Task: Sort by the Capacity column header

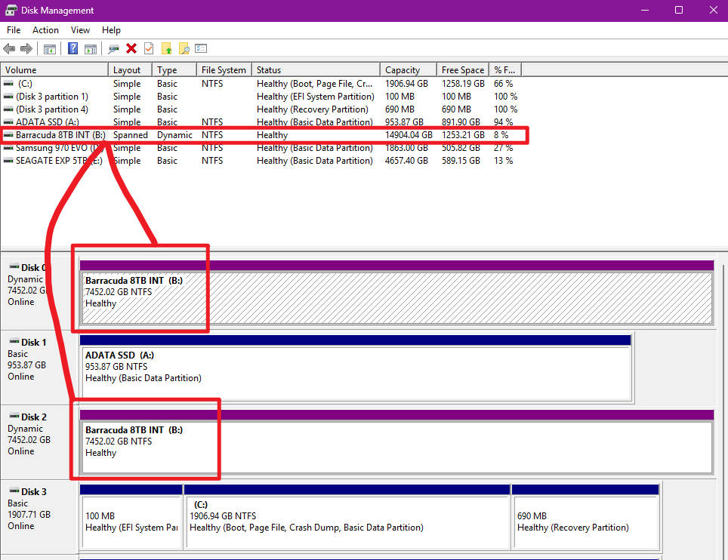Action: coord(409,69)
